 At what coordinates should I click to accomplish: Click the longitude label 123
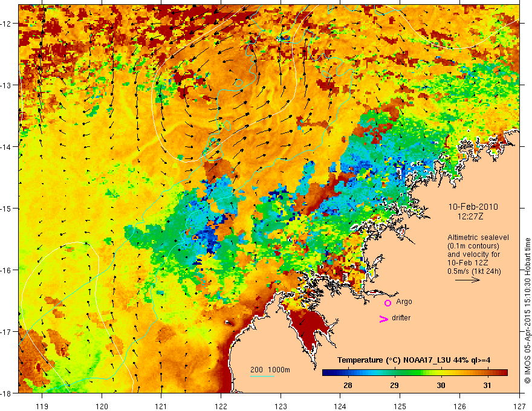point(281,406)
